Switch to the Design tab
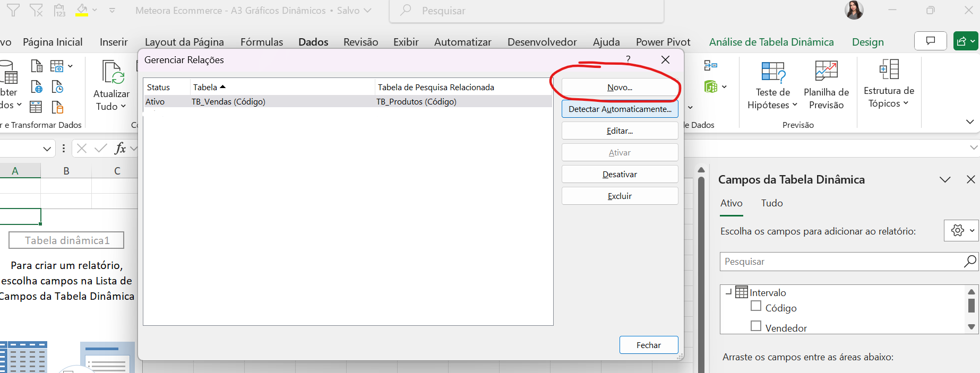980x373 pixels. [868, 42]
